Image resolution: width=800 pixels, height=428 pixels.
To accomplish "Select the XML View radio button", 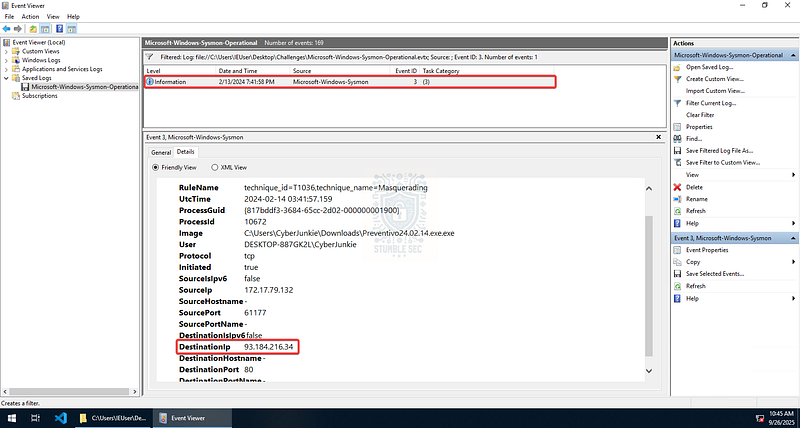I will 215,167.
